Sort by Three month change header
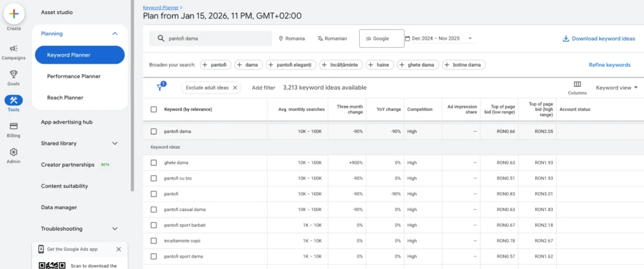Image resolution: width=644 pixels, height=269 pixels. [x=350, y=110]
